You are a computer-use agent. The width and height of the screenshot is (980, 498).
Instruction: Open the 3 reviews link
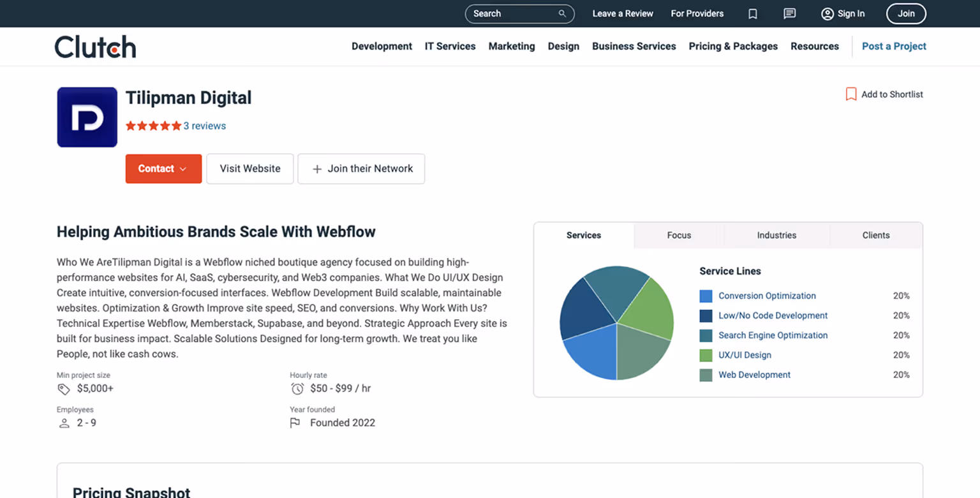tap(205, 126)
